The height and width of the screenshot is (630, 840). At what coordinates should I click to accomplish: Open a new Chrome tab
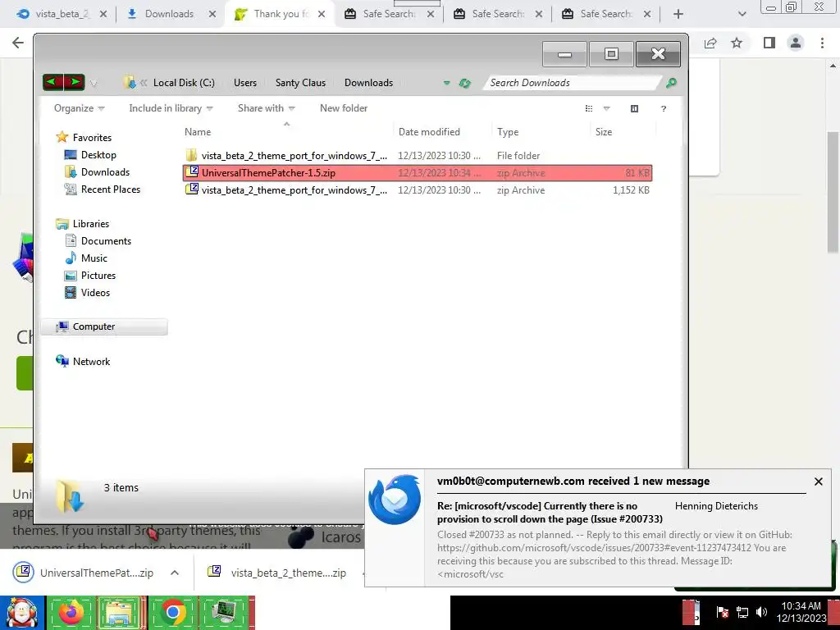tap(678, 14)
